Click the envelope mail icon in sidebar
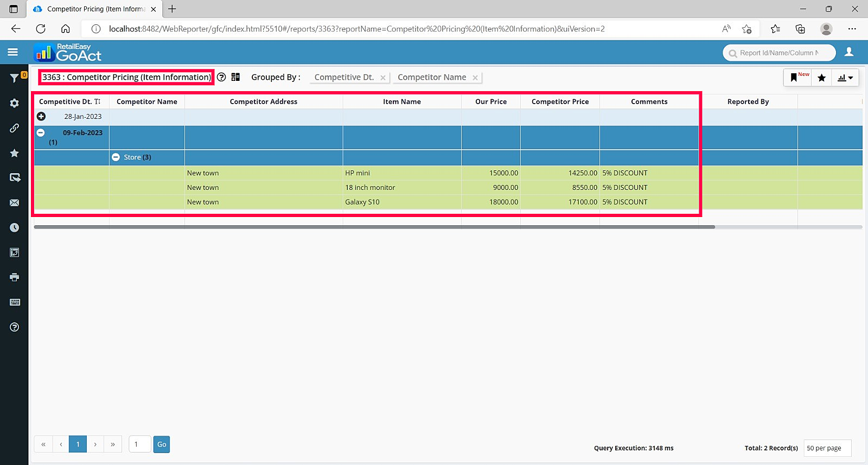The height and width of the screenshot is (465, 868). click(x=15, y=203)
